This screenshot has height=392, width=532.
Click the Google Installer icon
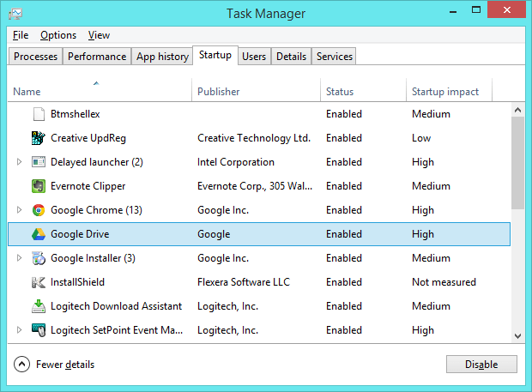tap(39, 258)
